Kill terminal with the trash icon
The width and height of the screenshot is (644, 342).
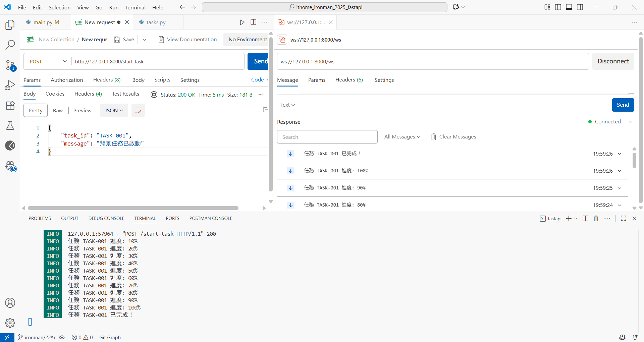tap(596, 219)
